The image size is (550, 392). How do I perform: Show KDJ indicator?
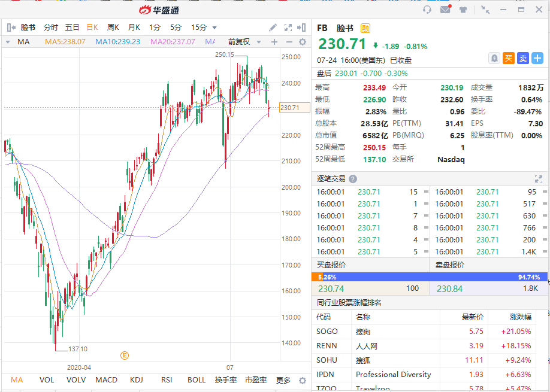(137, 380)
